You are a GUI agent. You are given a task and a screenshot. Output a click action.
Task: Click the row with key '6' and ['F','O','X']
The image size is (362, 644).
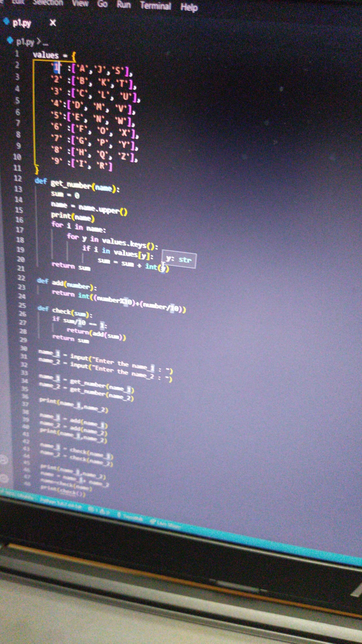click(95, 131)
